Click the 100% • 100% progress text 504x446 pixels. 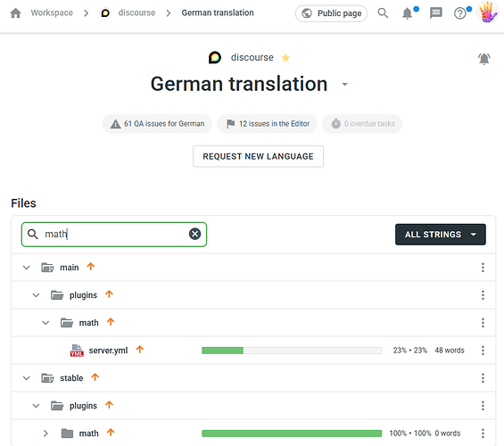[410, 434]
